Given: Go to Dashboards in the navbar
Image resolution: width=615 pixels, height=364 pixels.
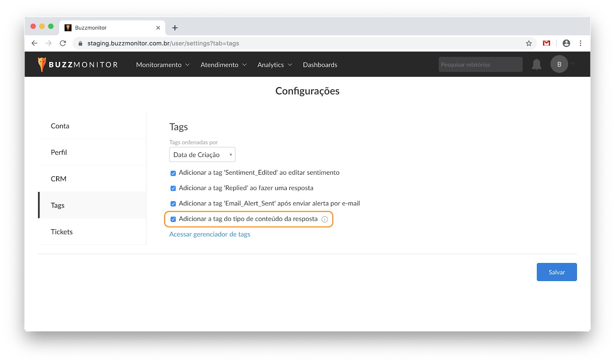Looking at the screenshot, I should click(320, 65).
